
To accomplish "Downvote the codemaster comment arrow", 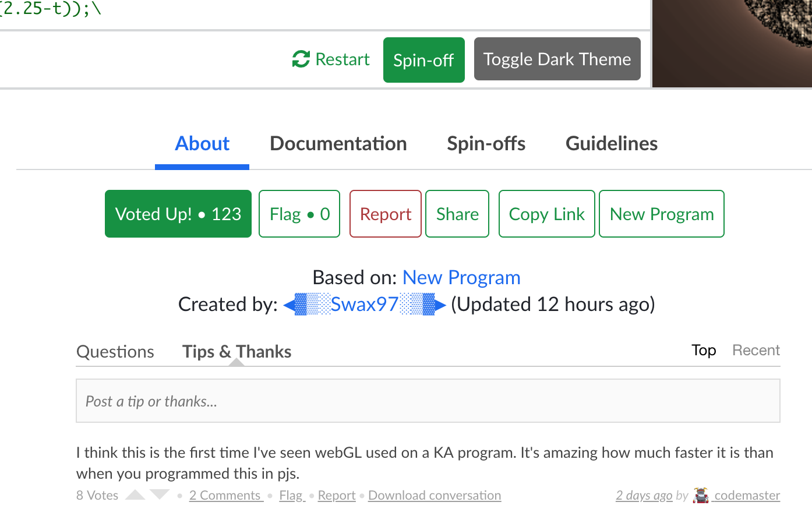I will pyautogui.click(x=160, y=495).
